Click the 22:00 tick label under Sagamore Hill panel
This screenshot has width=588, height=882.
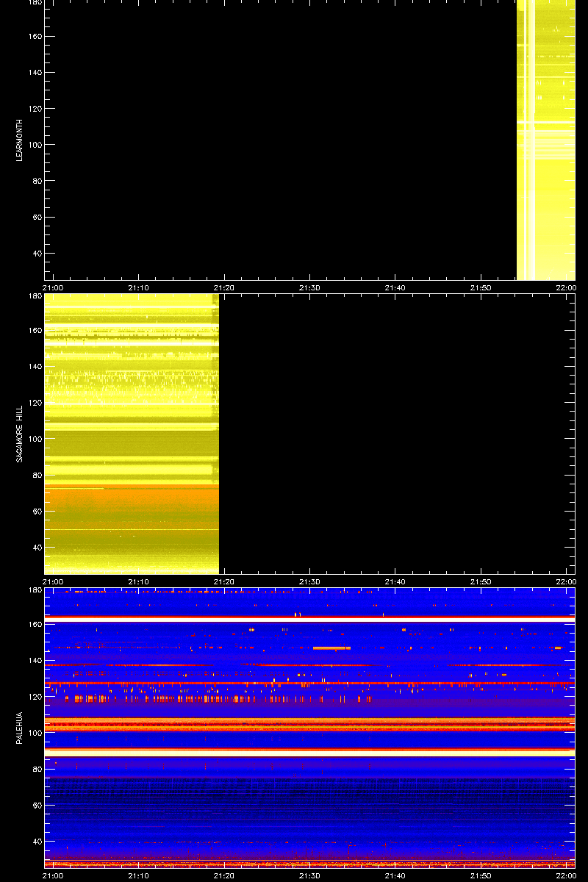tap(566, 581)
